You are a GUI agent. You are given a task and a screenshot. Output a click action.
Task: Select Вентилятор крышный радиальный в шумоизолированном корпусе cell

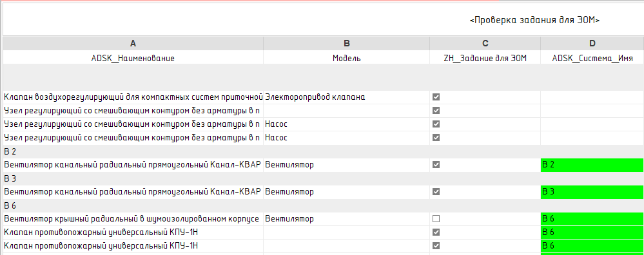tap(133, 219)
